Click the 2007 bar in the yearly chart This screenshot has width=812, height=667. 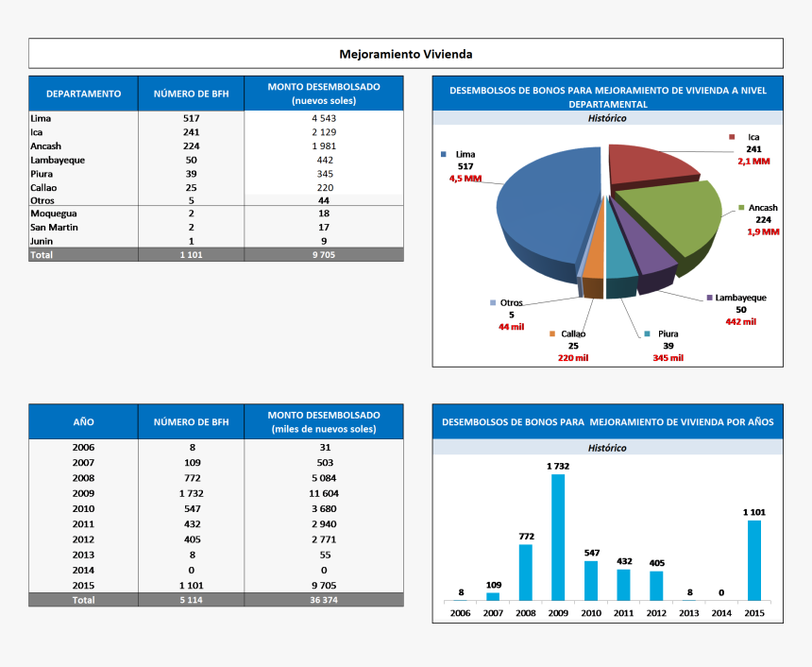493,597
